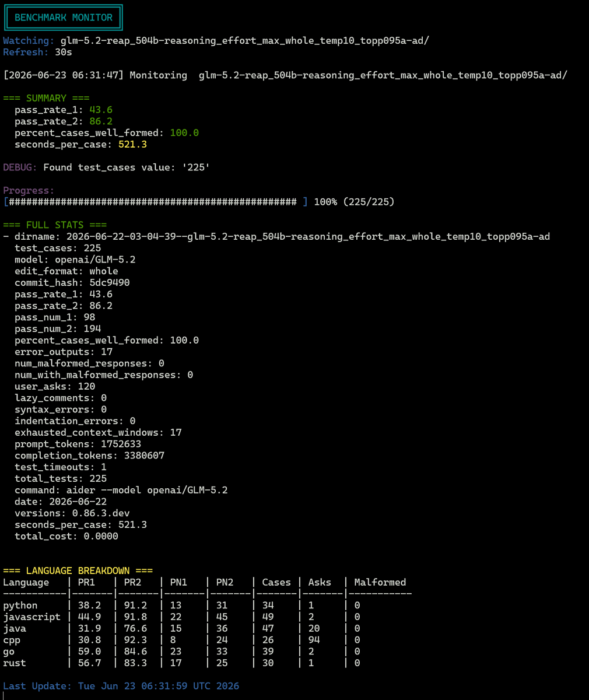The width and height of the screenshot is (589, 700).
Task: Click the PN1 column header
Action: coord(178,582)
